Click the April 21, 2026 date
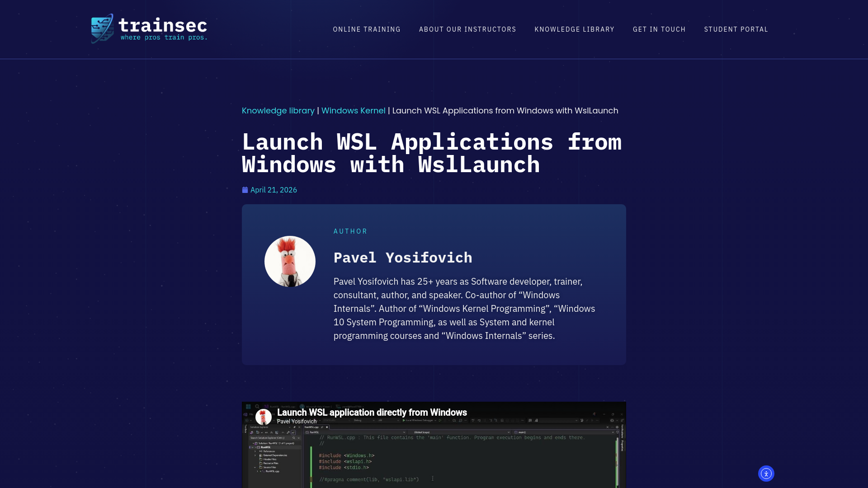Image resolution: width=868 pixels, height=488 pixels. pos(274,190)
